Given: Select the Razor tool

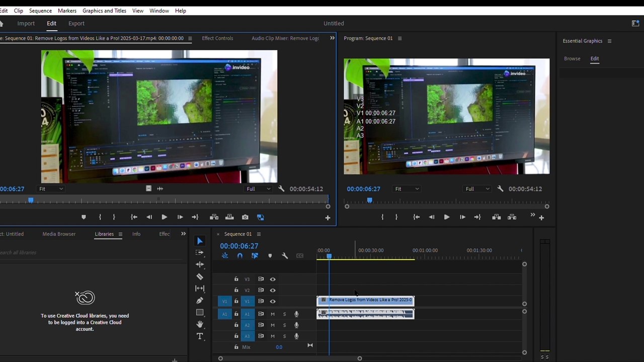Looking at the screenshot, I should (x=200, y=277).
